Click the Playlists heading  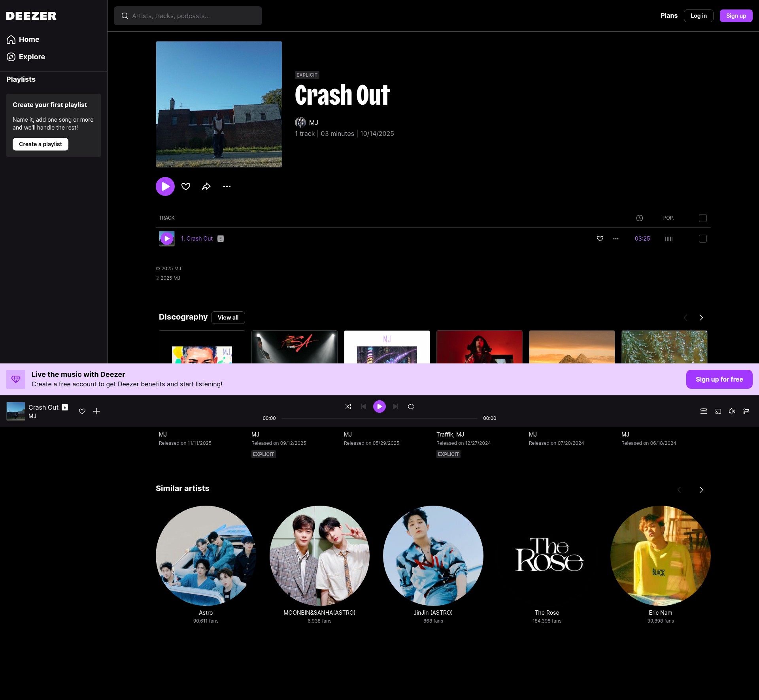click(21, 79)
